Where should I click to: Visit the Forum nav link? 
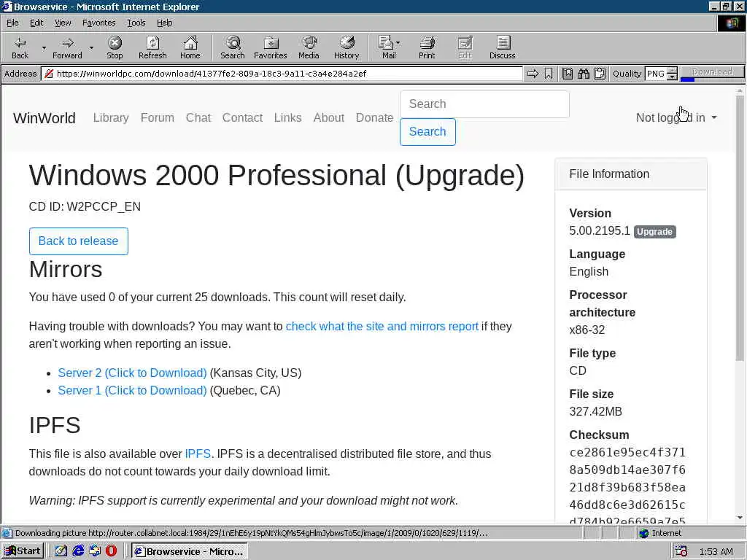[158, 117]
